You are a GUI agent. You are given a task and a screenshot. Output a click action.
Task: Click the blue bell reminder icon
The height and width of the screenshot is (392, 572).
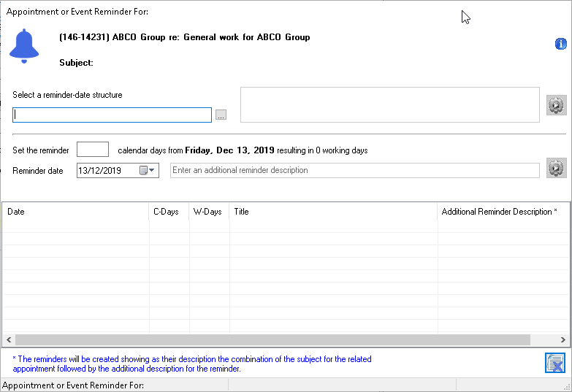(24, 46)
